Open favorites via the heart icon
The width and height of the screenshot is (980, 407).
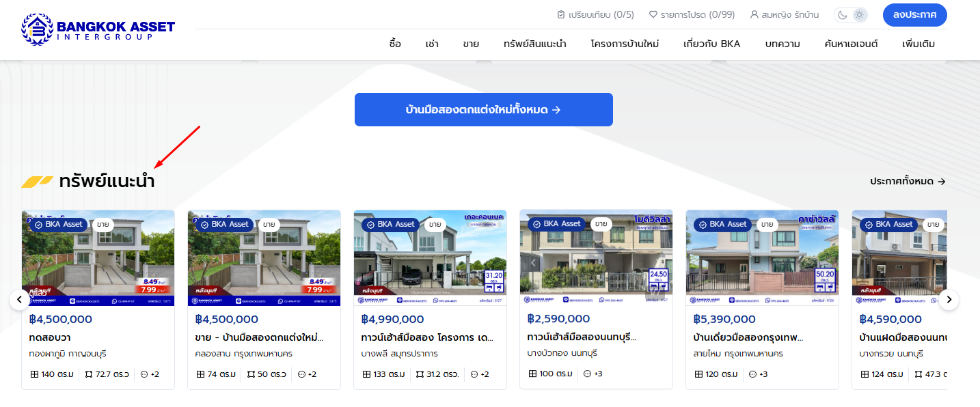point(653,14)
